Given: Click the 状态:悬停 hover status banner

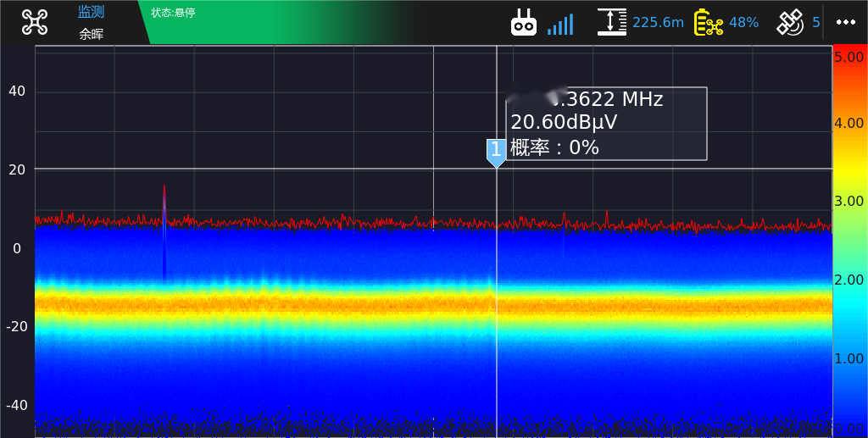Looking at the screenshot, I should coord(173,13).
